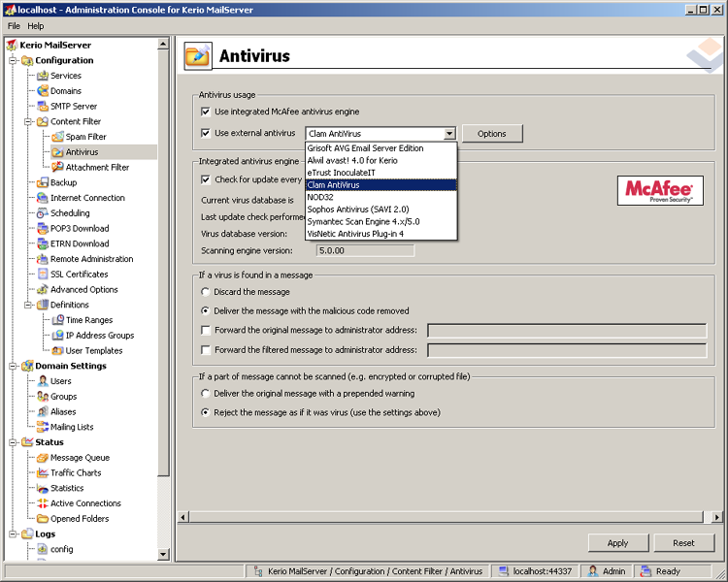728x582 pixels.
Task: Select Discard the message option
Action: 205,292
